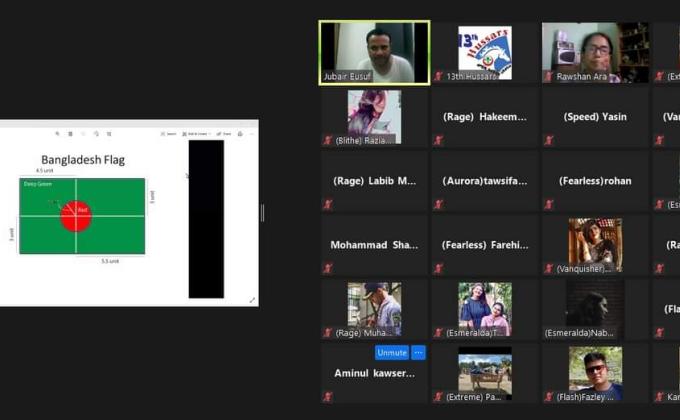Open the Edit & Create dropdown in shared toolbar
The image size is (680, 420).
point(196,133)
